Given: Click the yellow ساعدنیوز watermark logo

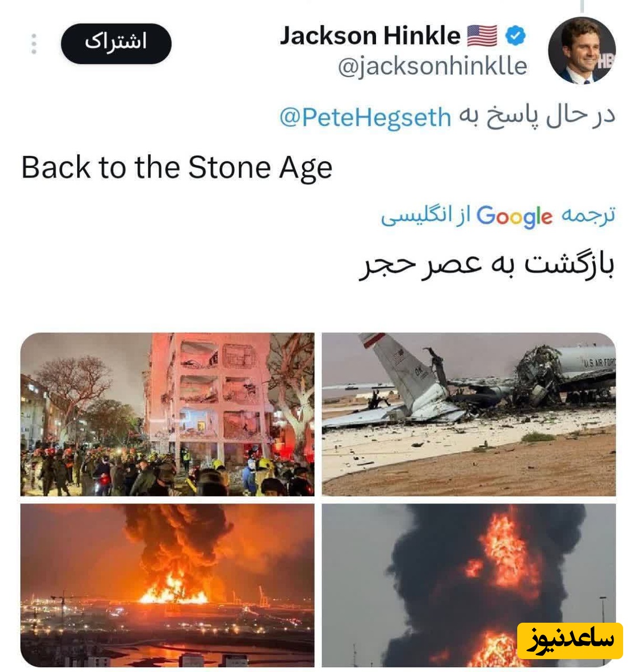Looking at the screenshot, I should pyautogui.click(x=570, y=640).
